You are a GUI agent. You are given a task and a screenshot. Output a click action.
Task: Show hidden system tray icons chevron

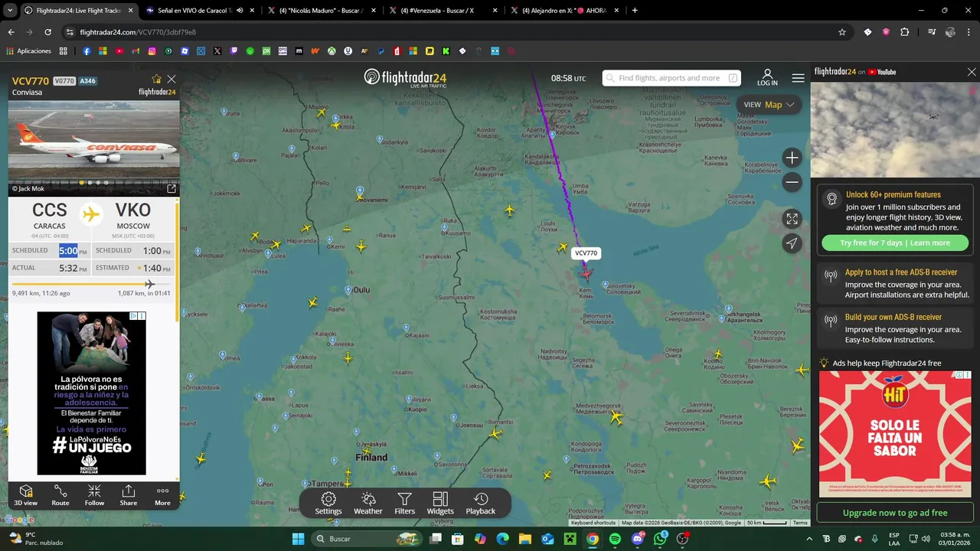click(x=808, y=539)
